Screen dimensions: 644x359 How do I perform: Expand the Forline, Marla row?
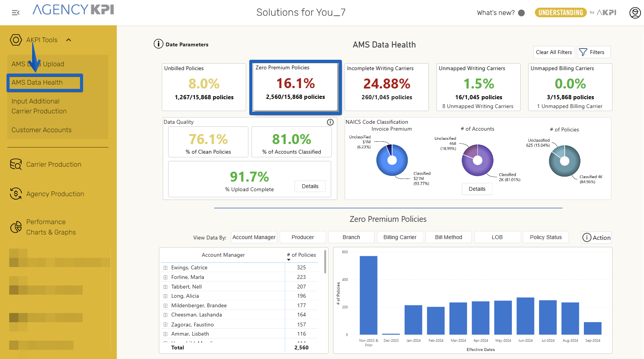coord(165,277)
